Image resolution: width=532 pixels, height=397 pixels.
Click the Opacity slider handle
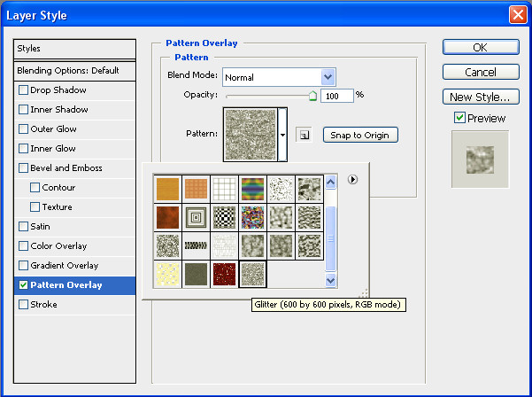[x=312, y=96]
